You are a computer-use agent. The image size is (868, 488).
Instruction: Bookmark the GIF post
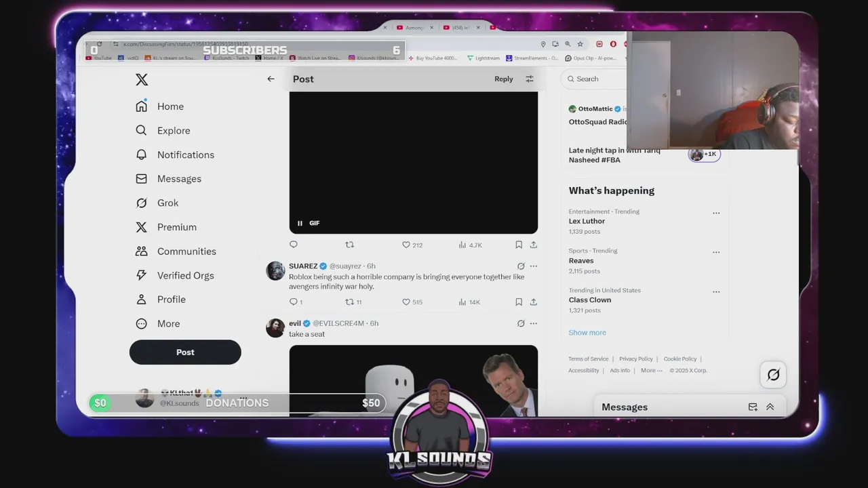tap(519, 245)
